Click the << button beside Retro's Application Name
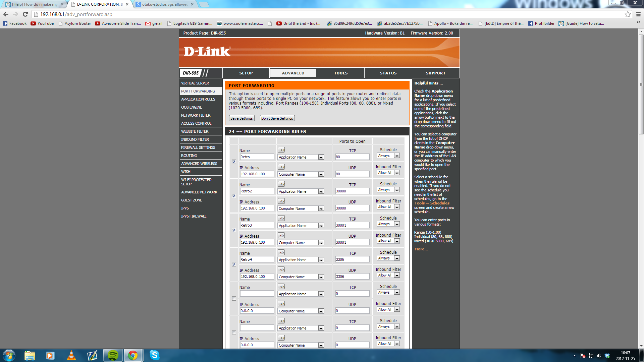 (281, 150)
